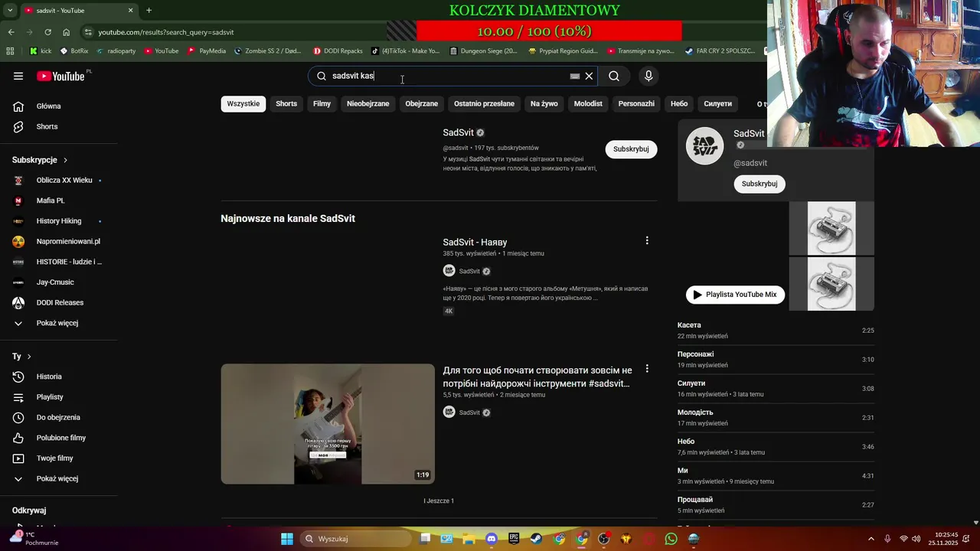The image size is (980, 551).
Task: Expand the Subskrypcje section arrow
Action: (65, 160)
